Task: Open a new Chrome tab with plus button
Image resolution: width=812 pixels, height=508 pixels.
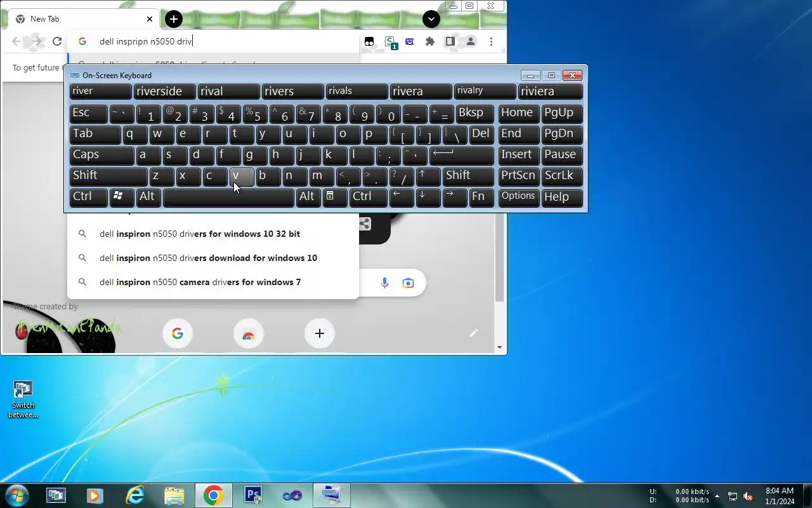Action: click(x=174, y=19)
